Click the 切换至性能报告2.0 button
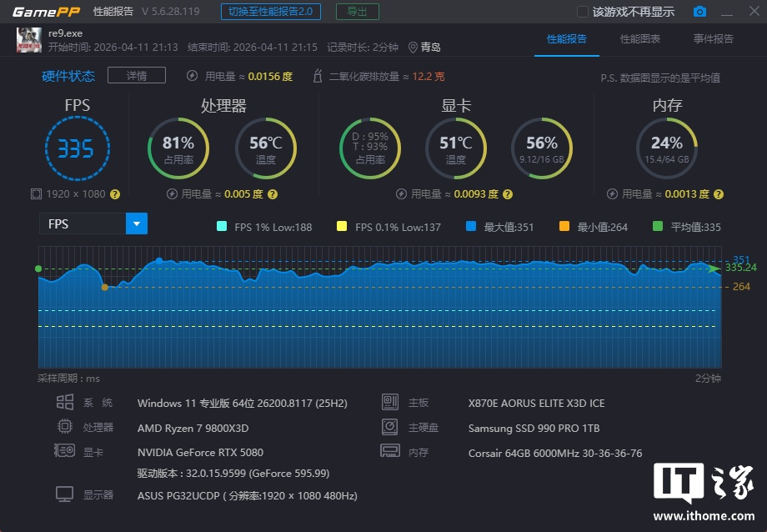Image resolution: width=767 pixels, height=532 pixels. click(271, 12)
